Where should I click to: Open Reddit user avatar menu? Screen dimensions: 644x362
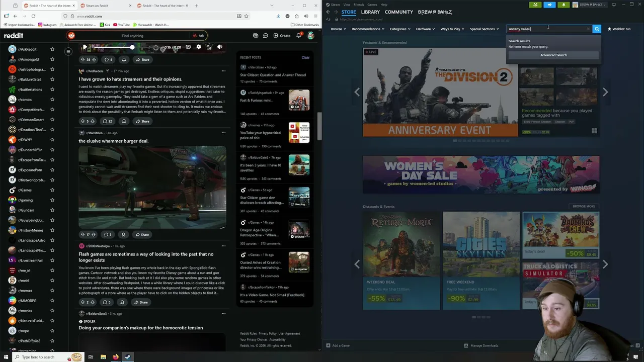coord(311,36)
